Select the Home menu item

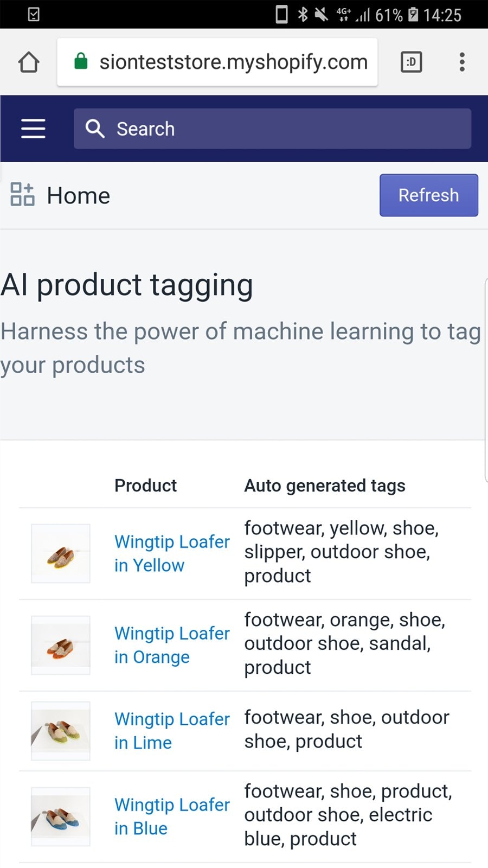78,195
